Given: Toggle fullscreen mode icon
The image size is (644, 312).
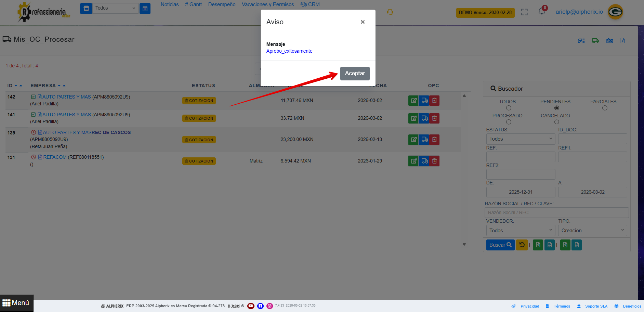Looking at the screenshot, I should tap(524, 12).
